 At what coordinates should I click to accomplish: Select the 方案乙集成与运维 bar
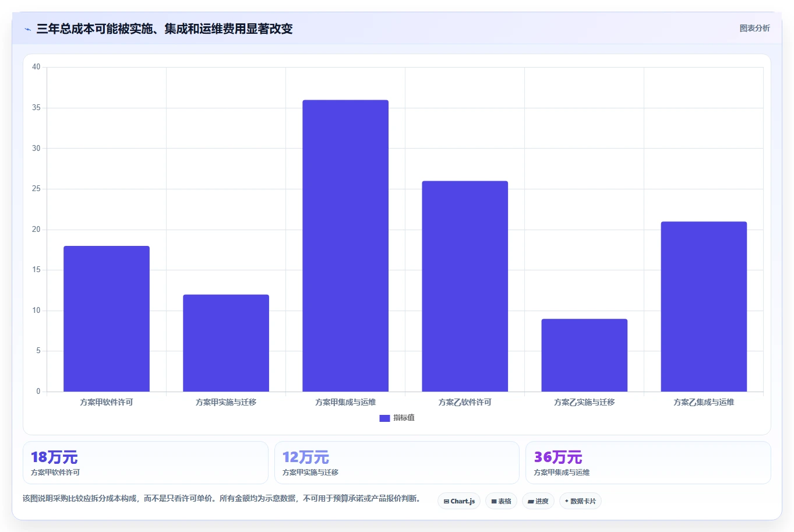click(704, 306)
